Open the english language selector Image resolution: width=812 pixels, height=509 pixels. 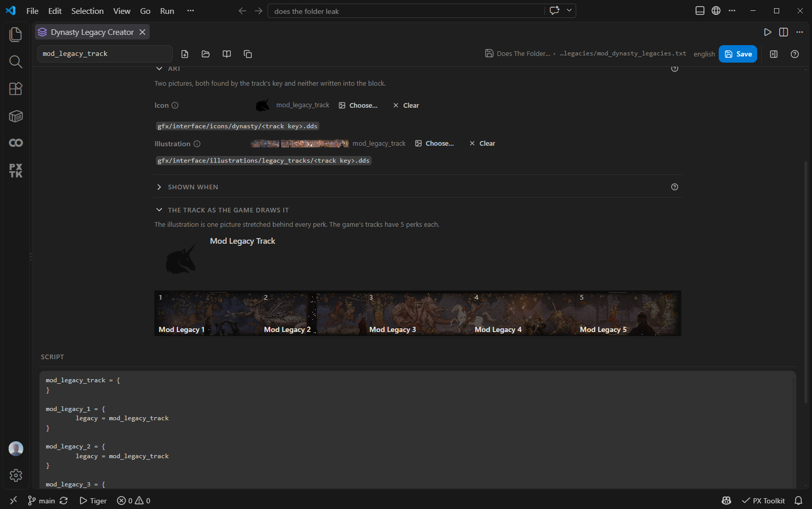704,54
